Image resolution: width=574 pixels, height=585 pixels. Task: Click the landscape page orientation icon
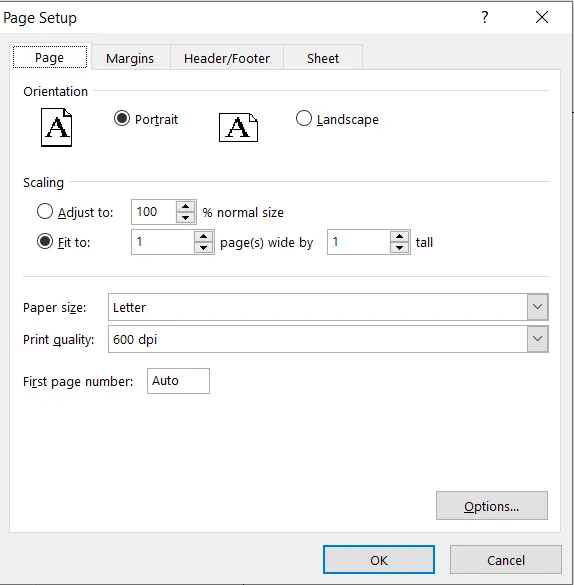238,128
